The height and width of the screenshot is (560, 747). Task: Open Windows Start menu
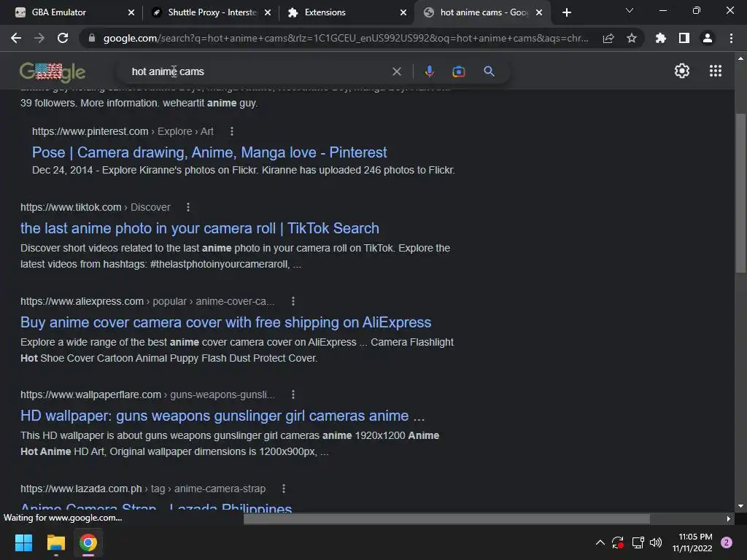pyautogui.click(x=23, y=542)
